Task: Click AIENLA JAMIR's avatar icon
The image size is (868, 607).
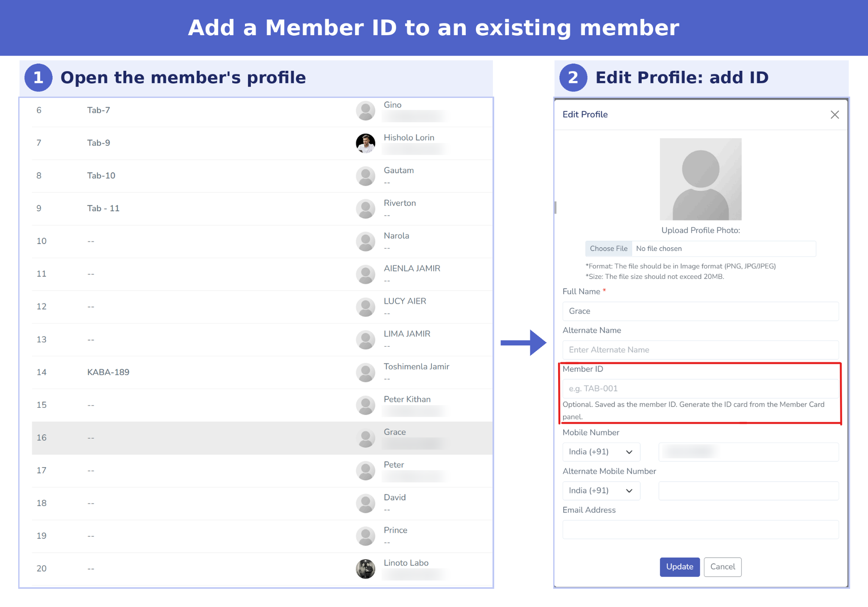Action: pos(365,274)
